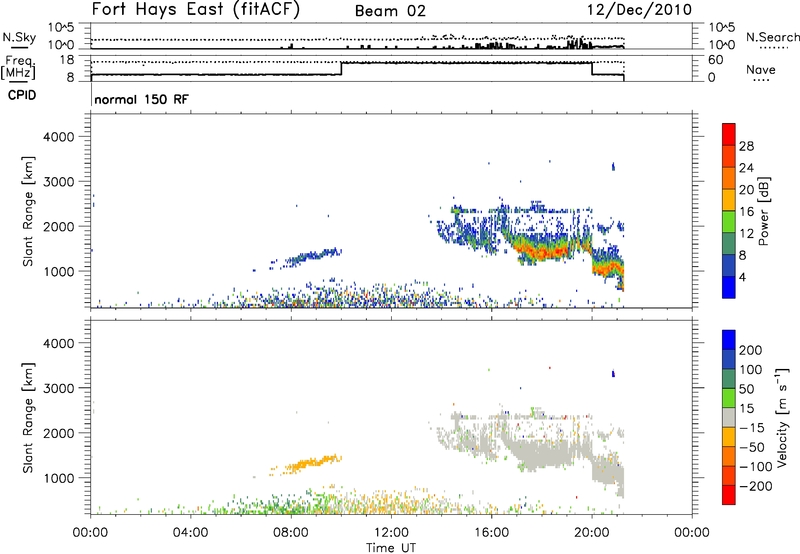Click the 'Power [dB]' colorbar label
The height and width of the screenshot is (554, 800).
[x=764, y=211]
